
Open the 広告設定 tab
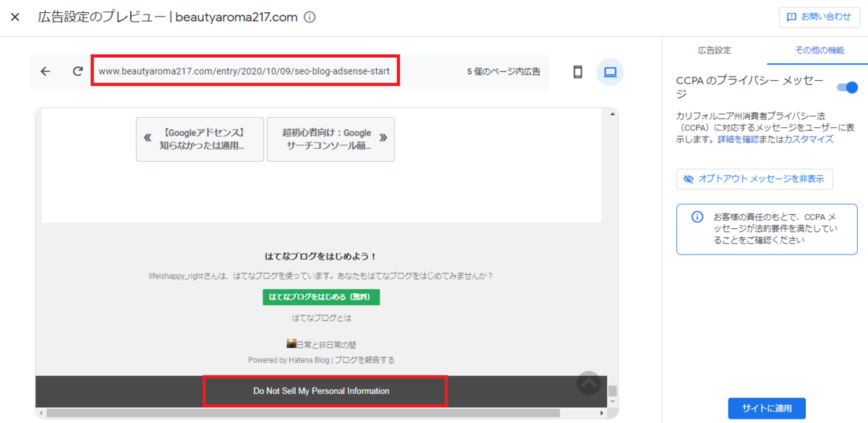click(714, 50)
